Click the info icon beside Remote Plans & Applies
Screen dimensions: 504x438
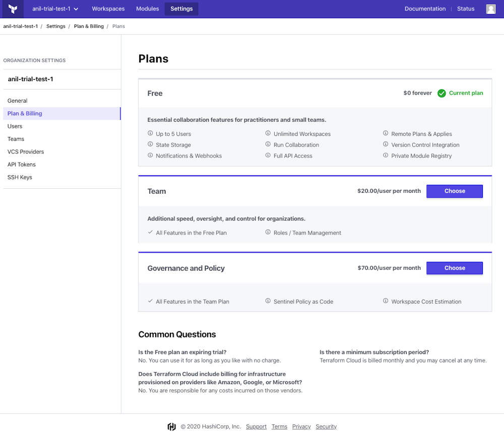click(386, 134)
